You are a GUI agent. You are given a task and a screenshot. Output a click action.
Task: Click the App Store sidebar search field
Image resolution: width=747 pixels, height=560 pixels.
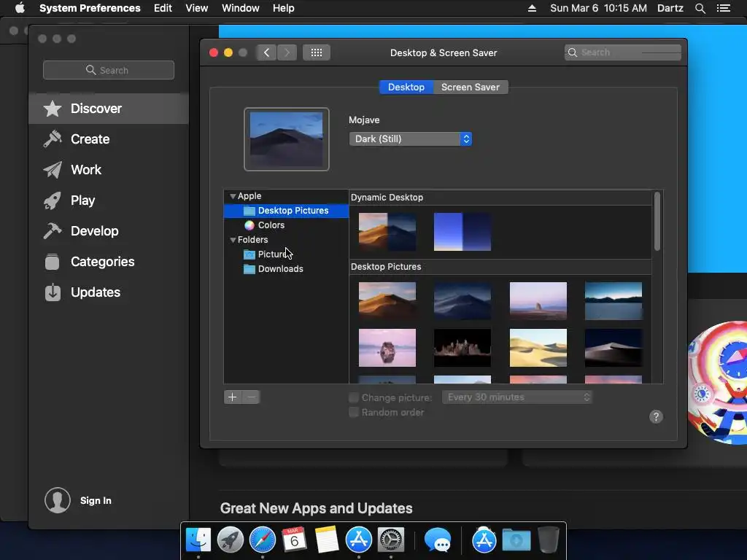click(109, 70)
